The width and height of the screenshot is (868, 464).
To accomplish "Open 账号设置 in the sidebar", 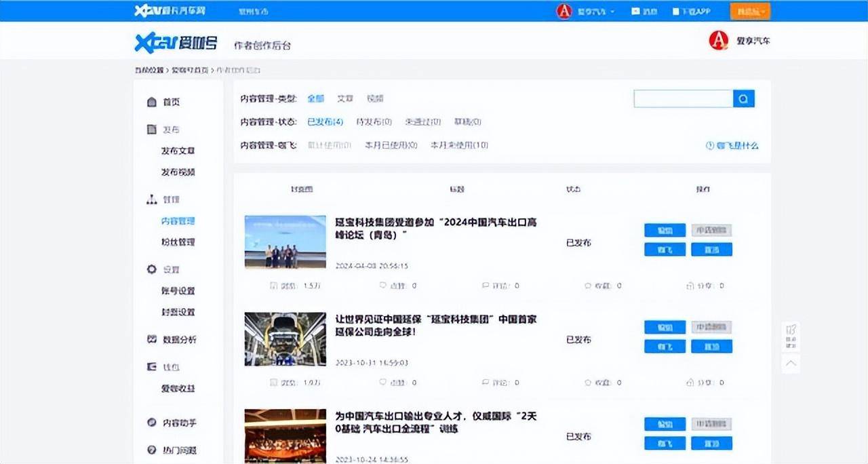I will tap(178, 291).
